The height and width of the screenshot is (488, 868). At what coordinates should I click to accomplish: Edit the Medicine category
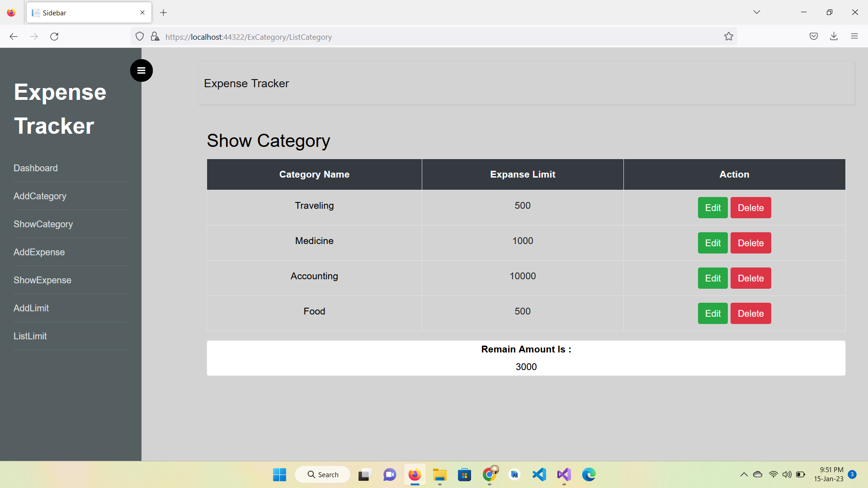coord(712,243)
